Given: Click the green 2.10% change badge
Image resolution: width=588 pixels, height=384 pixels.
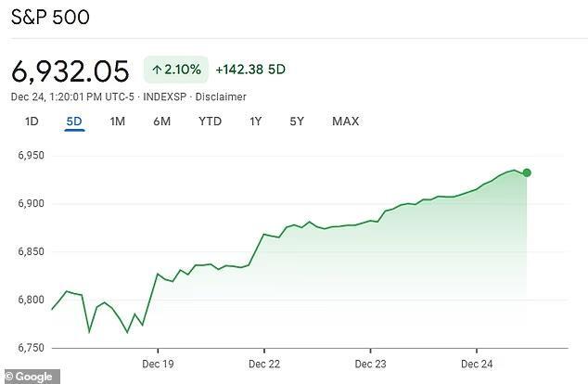Looking at the screenshot, I should [x=174, y=70].
